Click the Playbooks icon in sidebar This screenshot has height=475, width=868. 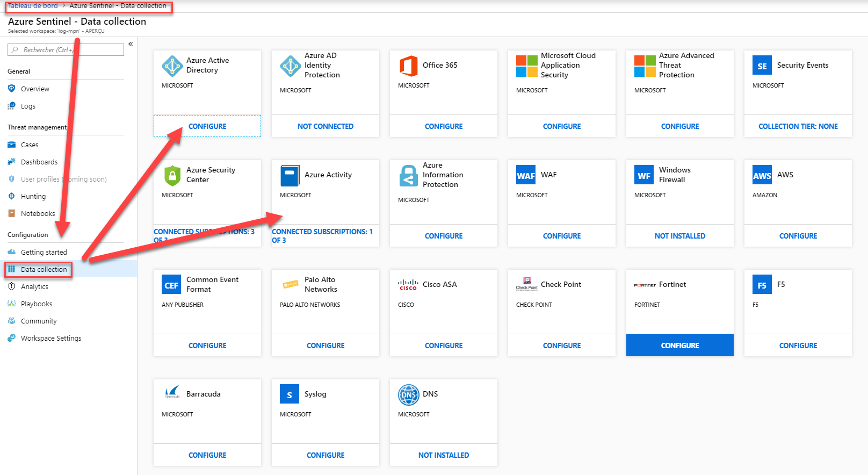pos(11,304)
